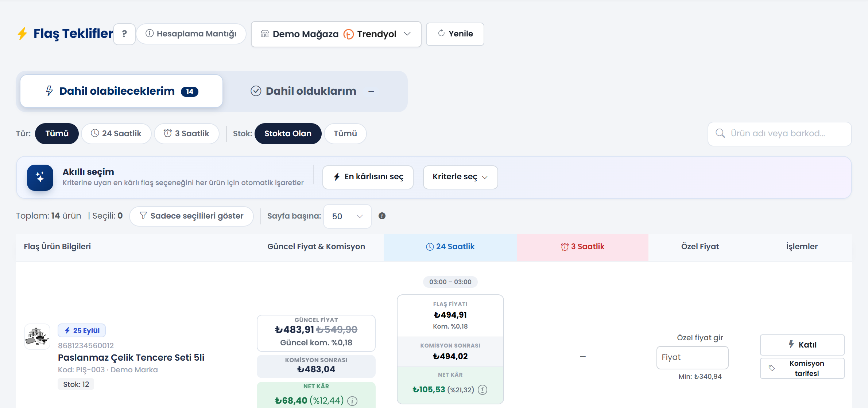868x408 pixels.
Task: Toggle Sadece seçilileri göster filter
Action: coord(191,216)
